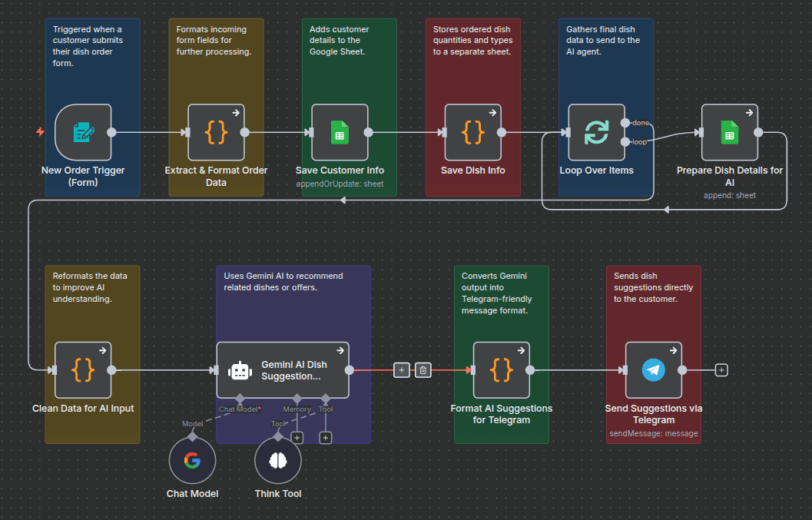
Task: Open the Save Dish Info code node
Action: [472, 132]
